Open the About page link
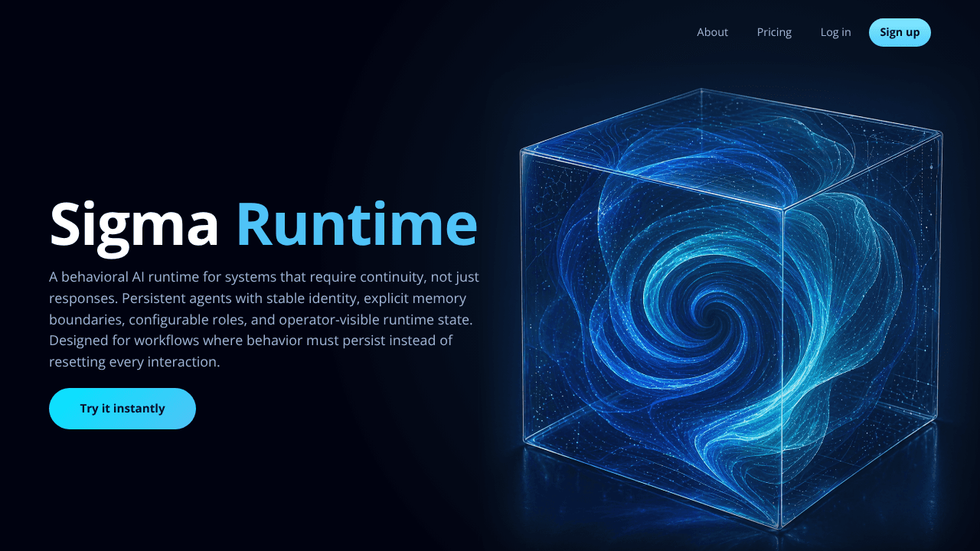Viewport: 980px width, 551px height. click(x=712, y=32)
